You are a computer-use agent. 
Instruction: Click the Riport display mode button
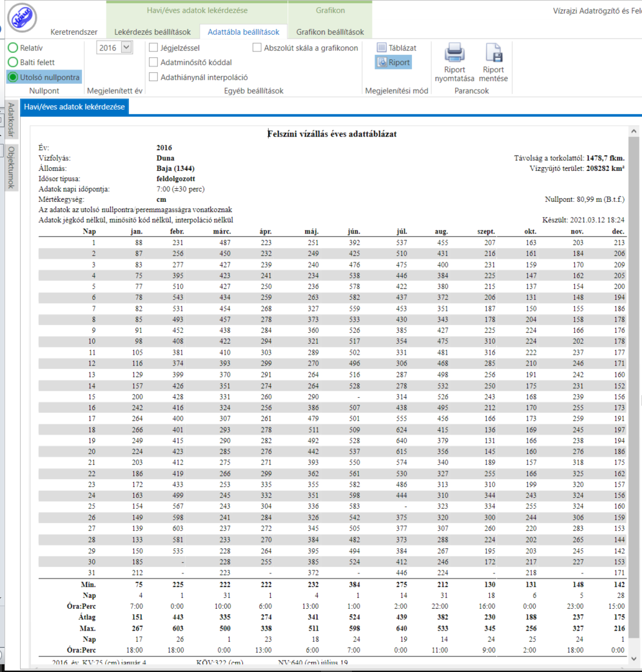point(394,63)
